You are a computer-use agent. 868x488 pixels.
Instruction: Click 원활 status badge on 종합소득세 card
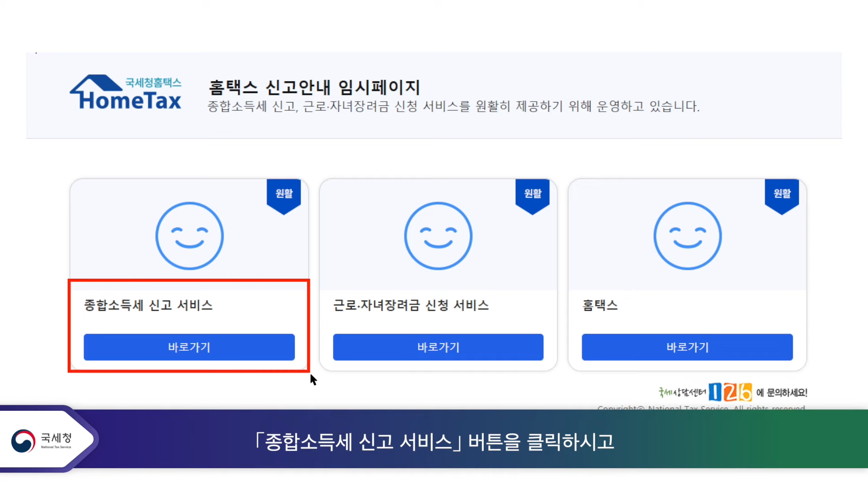click(x=284, y=194)
